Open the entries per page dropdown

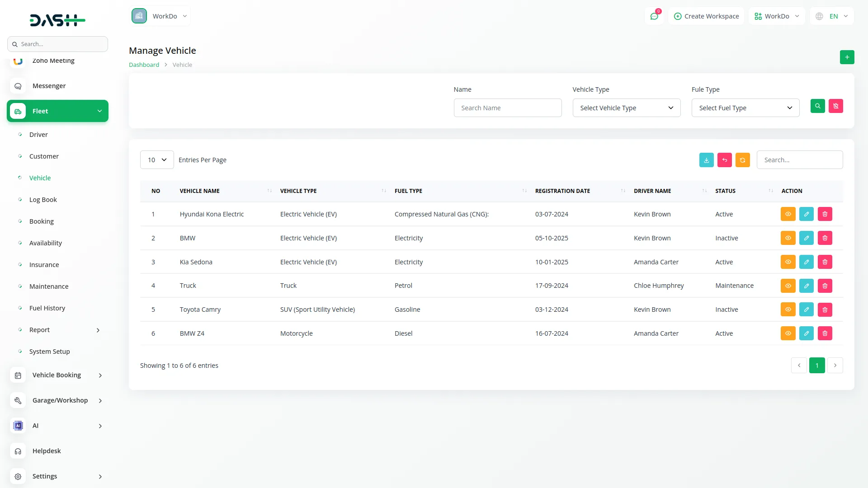pyautogui.click(x=157, y=160)
